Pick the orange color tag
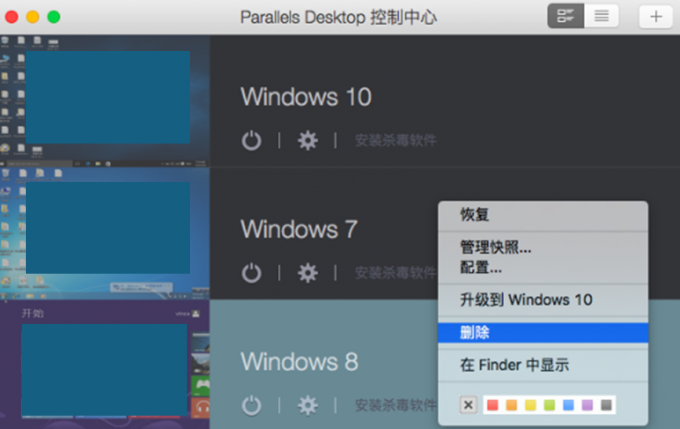 point(512,405)
